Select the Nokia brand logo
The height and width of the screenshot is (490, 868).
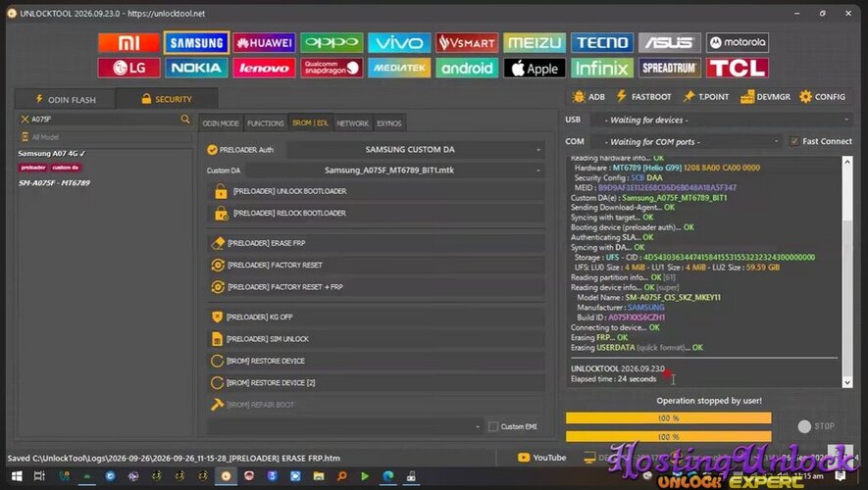(x=196, y=68)
